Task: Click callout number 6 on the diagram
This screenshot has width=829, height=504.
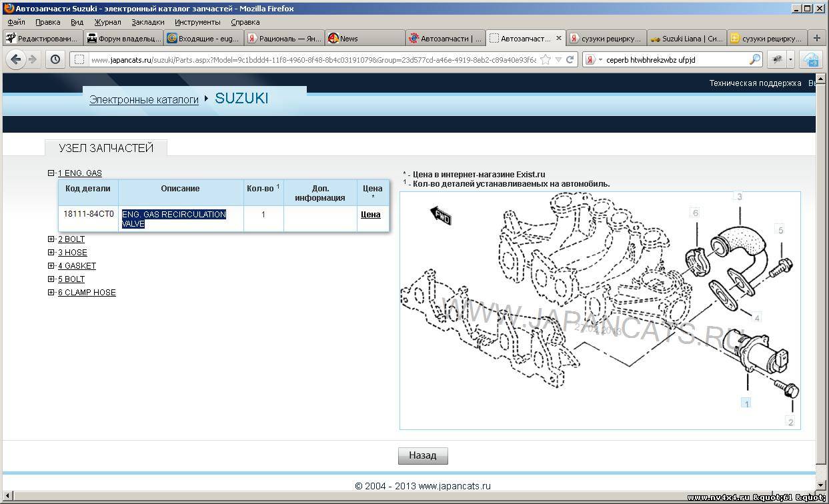Action: click(x=696, y=213)
